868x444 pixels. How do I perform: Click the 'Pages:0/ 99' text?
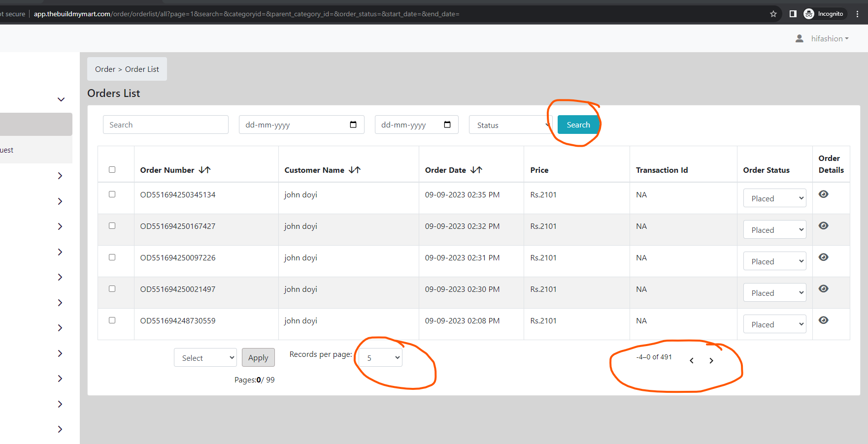tap(254, 380)
